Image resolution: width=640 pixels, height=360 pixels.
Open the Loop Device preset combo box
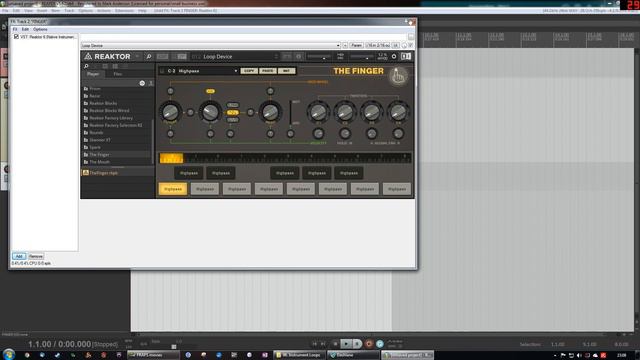coord(211,45)
